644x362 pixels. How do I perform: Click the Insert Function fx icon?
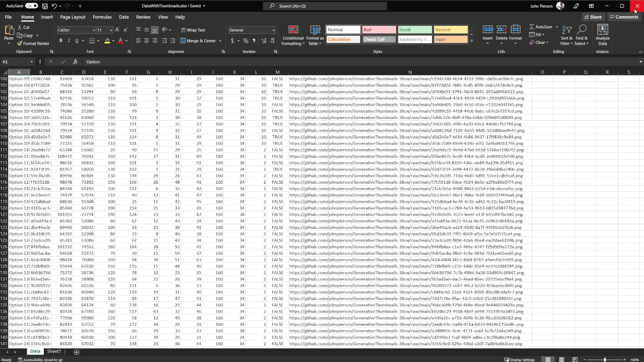click(x=75, y=62)
